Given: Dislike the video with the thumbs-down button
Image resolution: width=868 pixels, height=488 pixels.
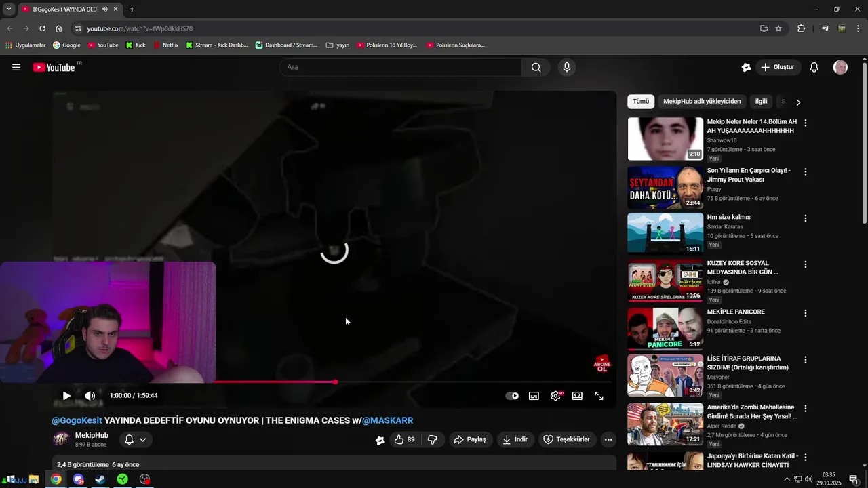Looking at the screenshot, I should pos(433,439).
